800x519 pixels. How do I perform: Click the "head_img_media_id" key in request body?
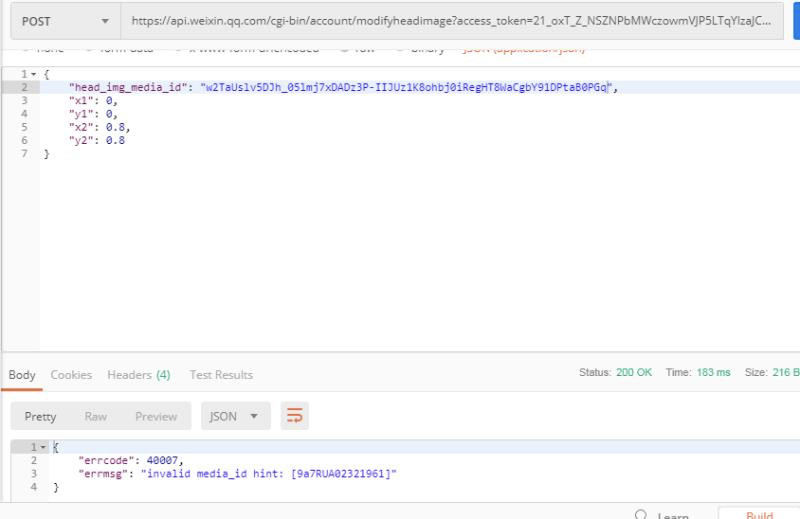[128, 87]
